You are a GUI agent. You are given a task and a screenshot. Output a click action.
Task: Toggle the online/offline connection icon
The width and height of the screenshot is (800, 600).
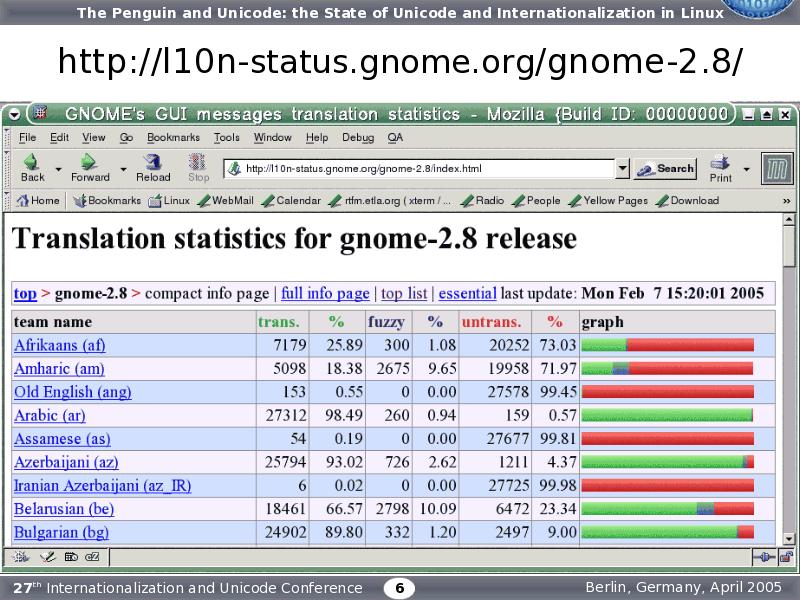[x=764, y=557]
